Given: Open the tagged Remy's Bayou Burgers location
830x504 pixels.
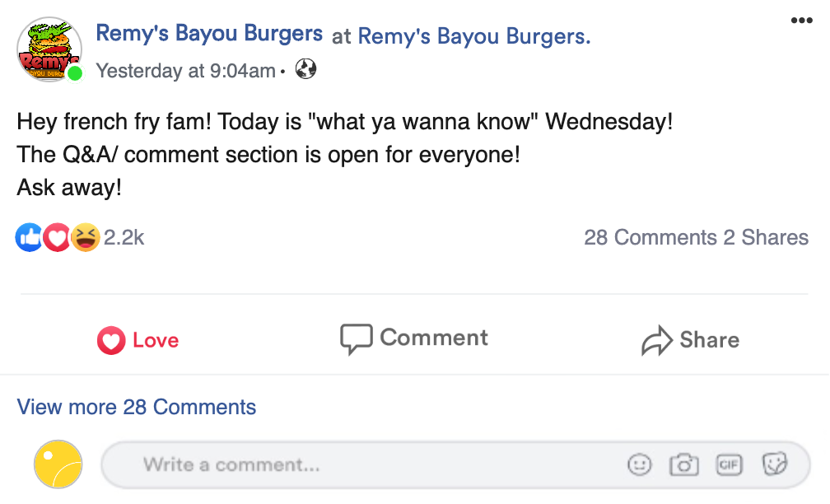Looking at the screenshot, I should (x=474, y=36).
